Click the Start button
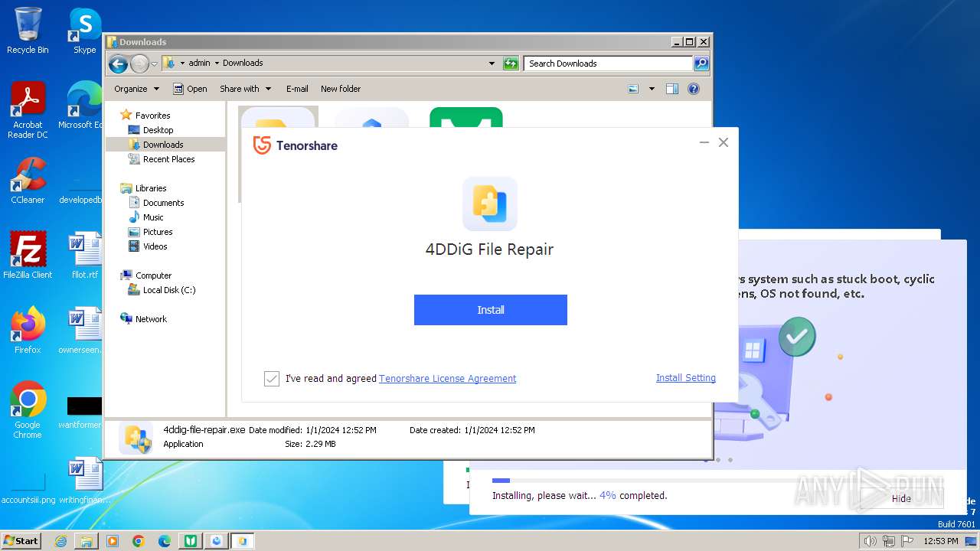The image size is (980, 551). click(x=21, y=540)
